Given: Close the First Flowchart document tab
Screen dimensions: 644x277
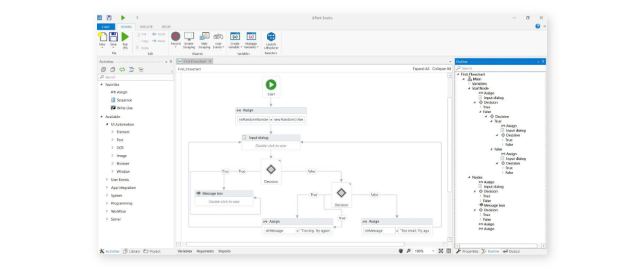Looking at the screenshot, I should point(209,61).
